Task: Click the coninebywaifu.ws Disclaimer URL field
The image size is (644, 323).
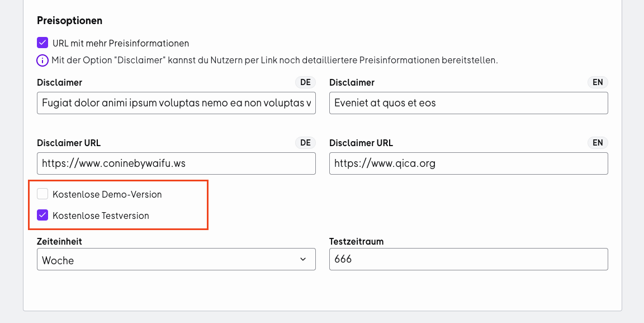Action: pos(176,163)
